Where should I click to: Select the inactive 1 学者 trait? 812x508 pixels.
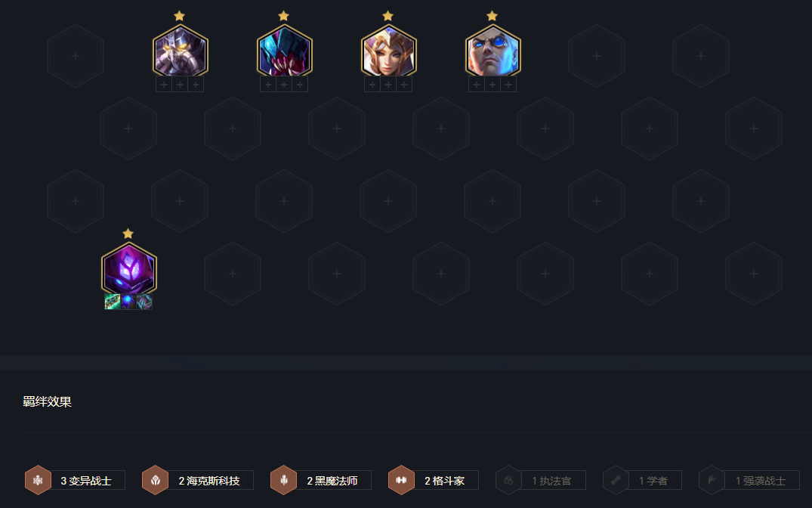(x=642, y=481)
